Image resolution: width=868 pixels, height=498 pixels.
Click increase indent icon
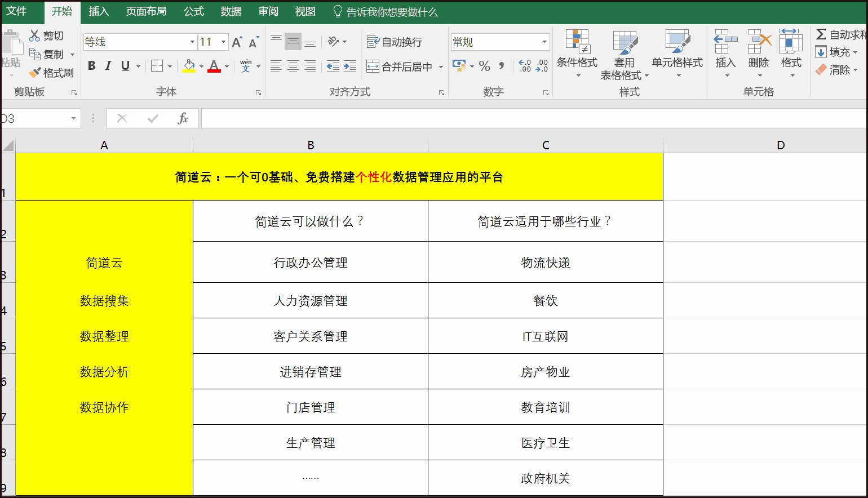350,66
